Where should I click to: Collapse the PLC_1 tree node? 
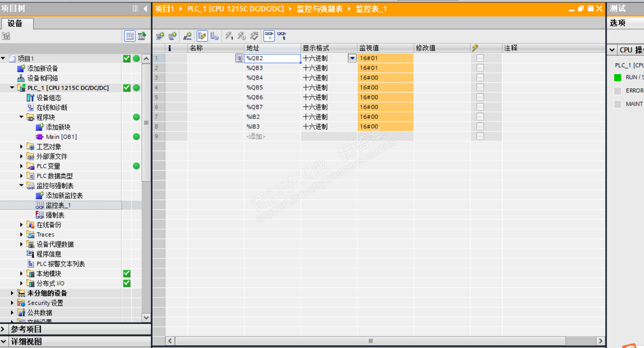[x=12, y=88]
